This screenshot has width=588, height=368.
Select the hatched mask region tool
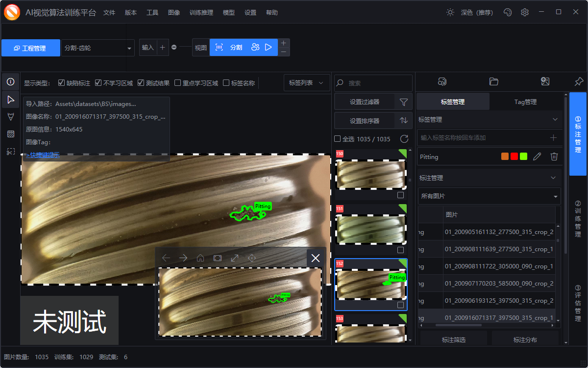tap(10, 134)
